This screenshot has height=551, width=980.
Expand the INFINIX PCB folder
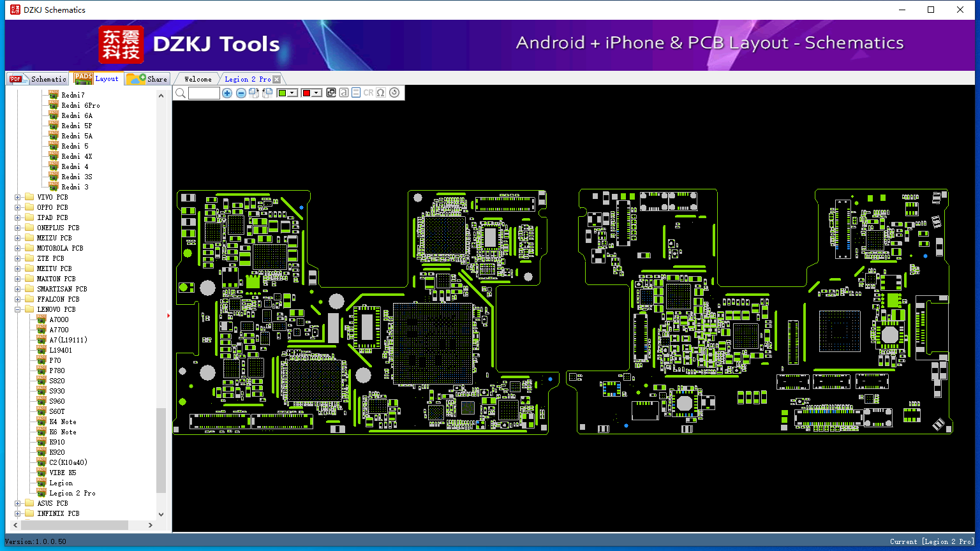[18, 513]
